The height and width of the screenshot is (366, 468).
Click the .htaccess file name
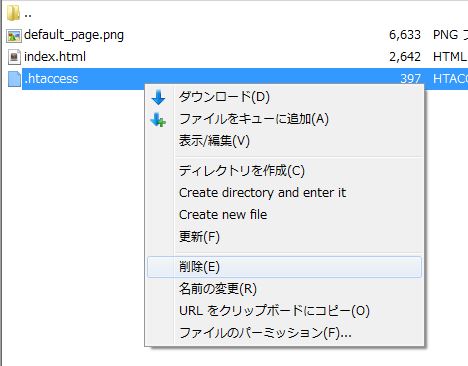(51, 79)
